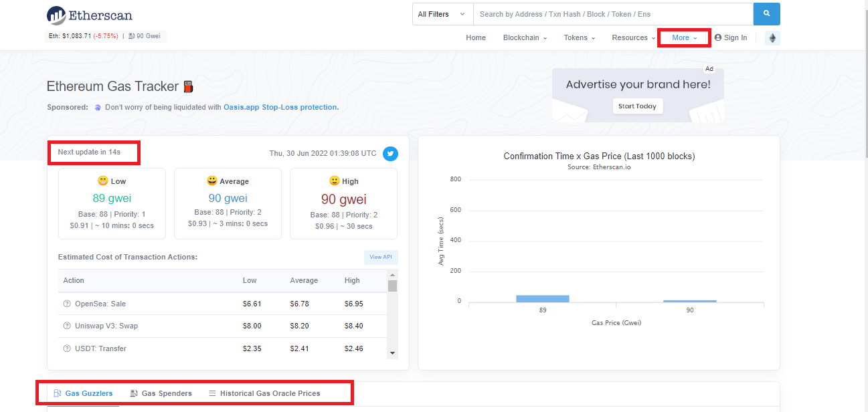The height and width of the screenshot is (412, 868).
Task: Expand the More menu
Action: coord(685,37)
